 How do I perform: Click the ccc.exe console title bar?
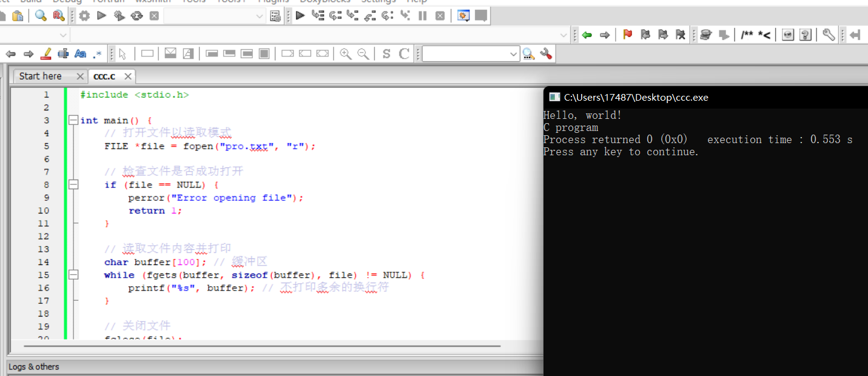(705, 97)
